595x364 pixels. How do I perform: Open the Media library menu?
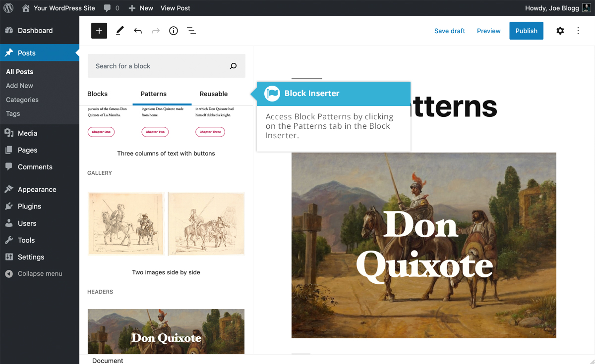pyautogui.click(x=27, y=133)
